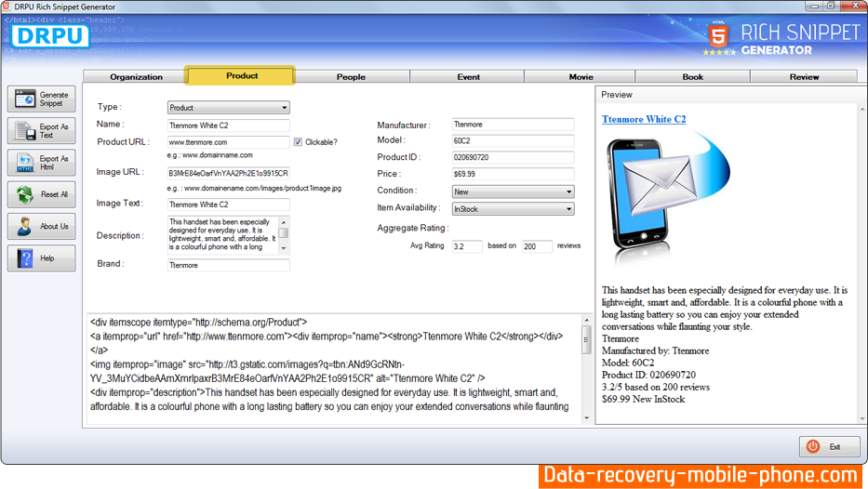This screenshot has height=489, width=868.
Task: Click the Model input field
Action: (x=514, y=141)
